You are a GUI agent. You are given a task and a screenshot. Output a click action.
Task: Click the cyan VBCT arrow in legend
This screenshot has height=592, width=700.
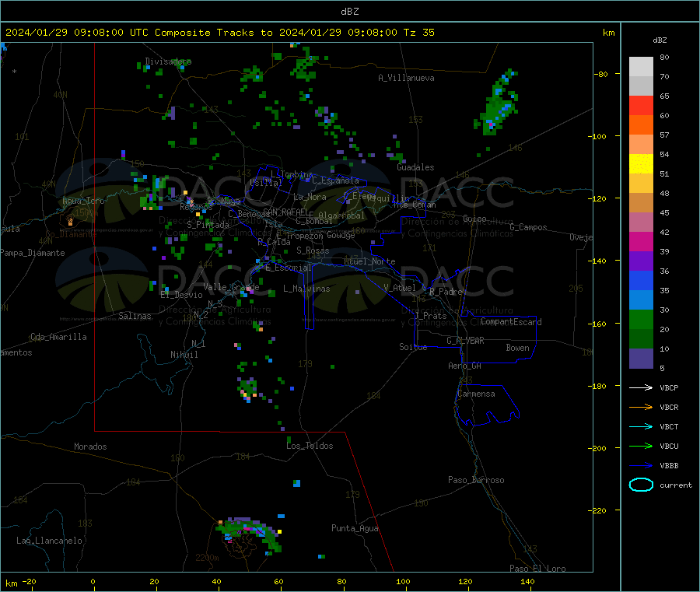641,427
